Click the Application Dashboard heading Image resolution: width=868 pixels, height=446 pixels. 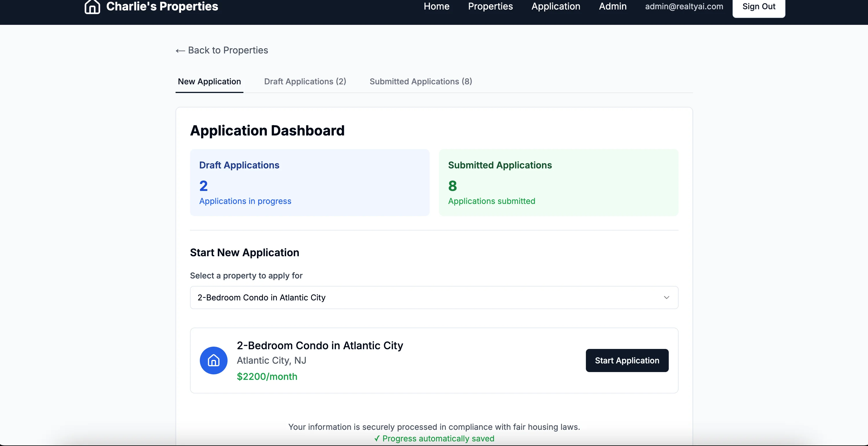pos(267,131)
